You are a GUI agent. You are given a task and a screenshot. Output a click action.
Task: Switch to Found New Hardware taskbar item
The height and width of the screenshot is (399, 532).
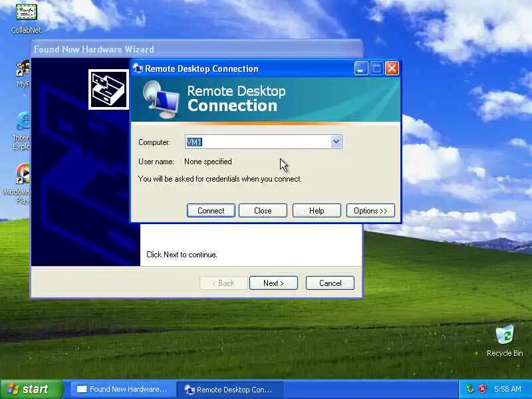click(123, 389)
